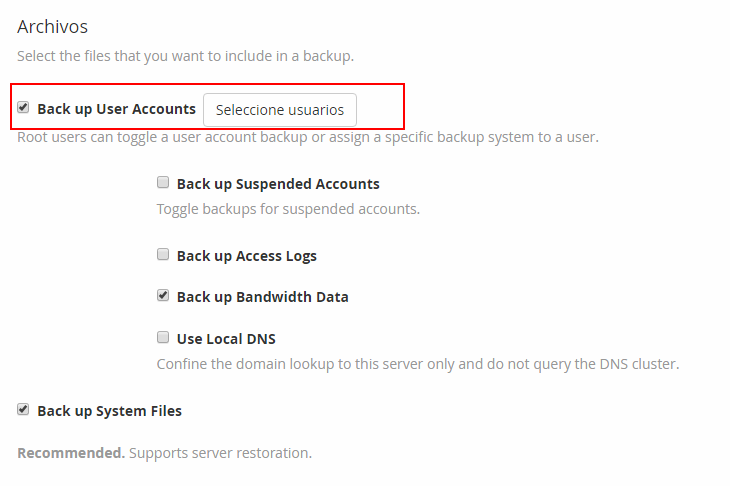Click the 'Back up Suspended Accounts' label text
This screenshot has width=730, height=486.
278,184
